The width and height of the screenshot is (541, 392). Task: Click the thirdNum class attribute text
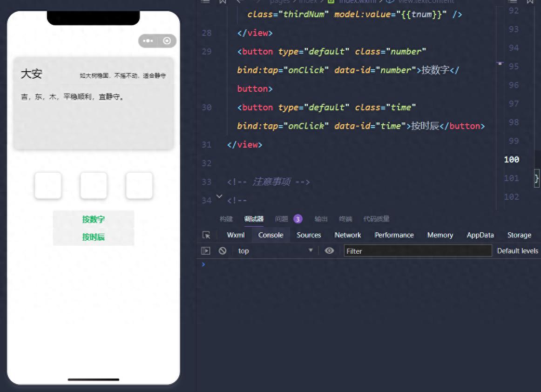pyautogui.click(x=288, y=14)
